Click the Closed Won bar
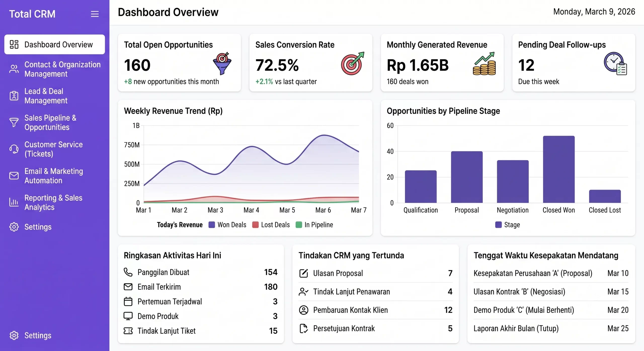Image resolution: width=644 pixels, height=351 pixels. 559,169
